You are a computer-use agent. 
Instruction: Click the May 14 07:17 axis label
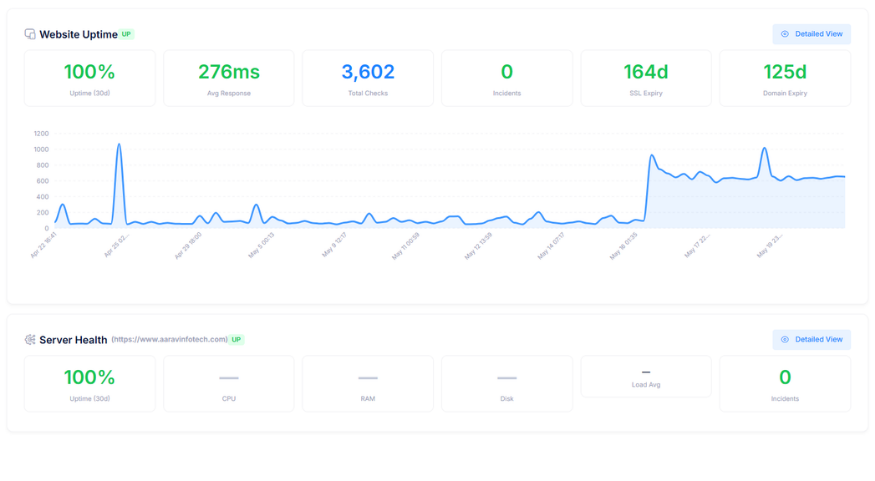tap(551, 246)
